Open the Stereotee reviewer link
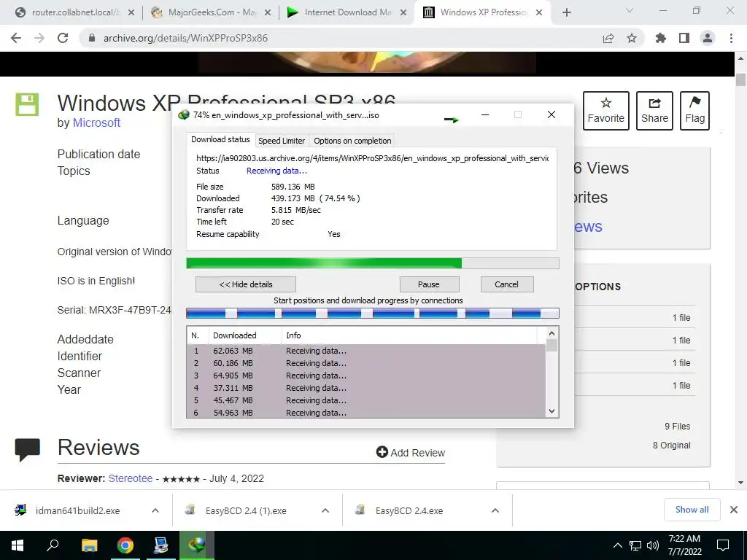 click(131, 478)
